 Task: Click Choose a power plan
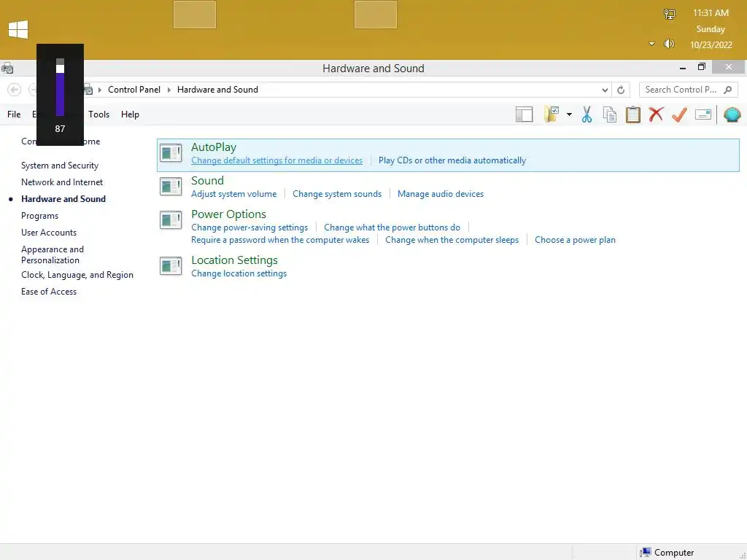(x=575, y=240)
